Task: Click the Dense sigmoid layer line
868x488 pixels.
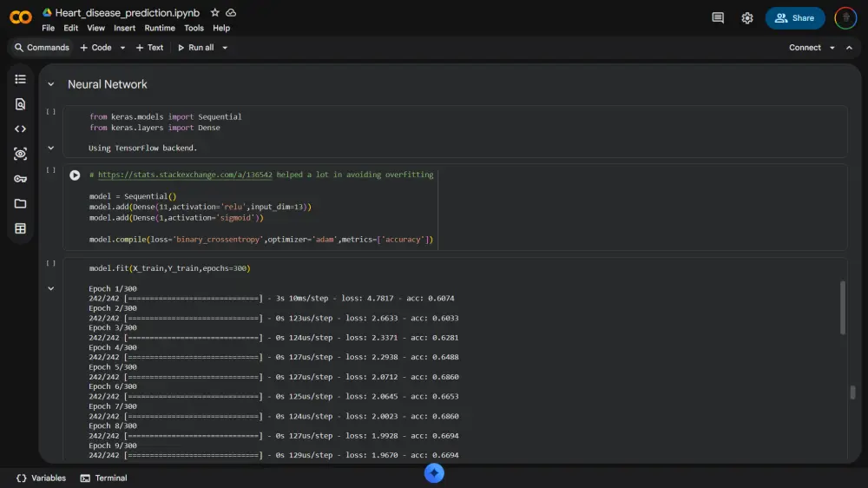Action: coord(176,218)
